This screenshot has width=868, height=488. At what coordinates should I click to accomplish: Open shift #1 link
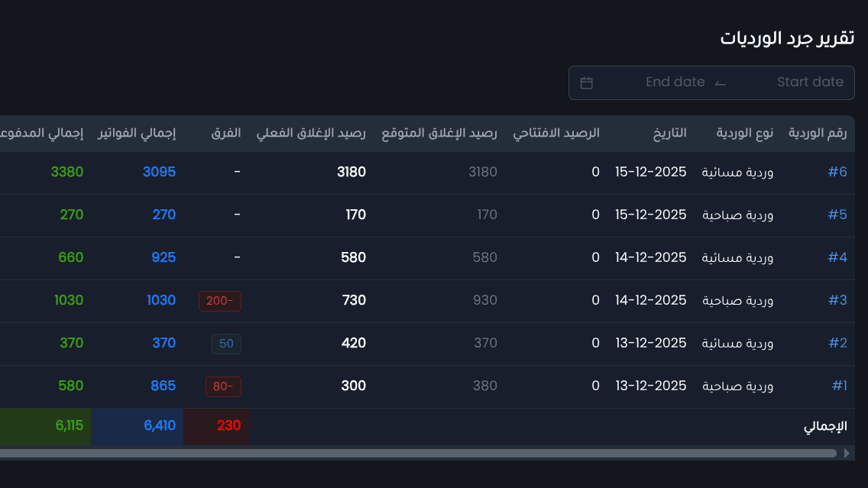[x=839, y=386]
